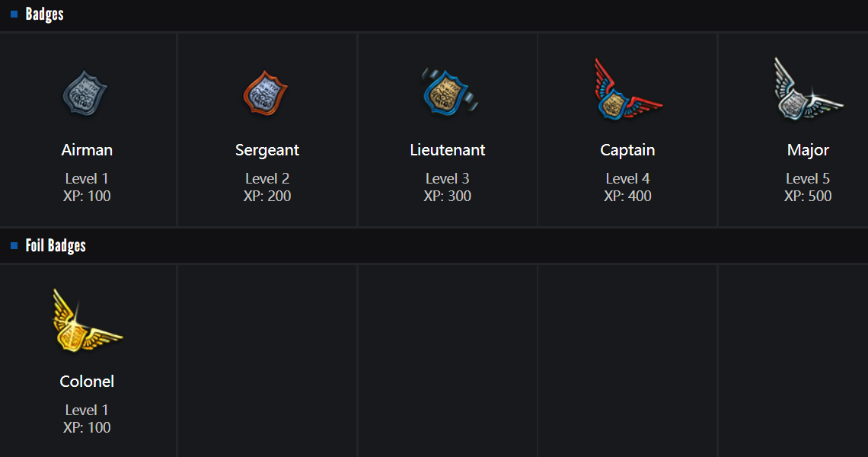The width and height of the screenshot is (868, 457).
Task: Click the blue square beside Badges
Action: point(14,14)
